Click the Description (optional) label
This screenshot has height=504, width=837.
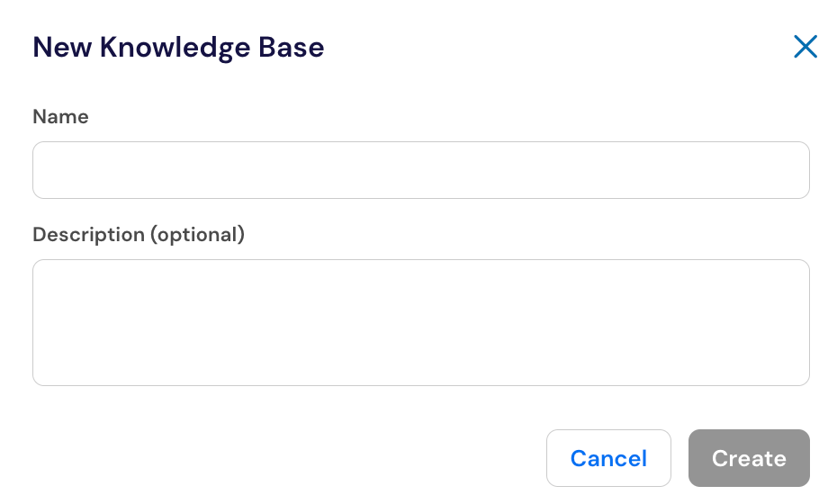(x=139, y=234)
